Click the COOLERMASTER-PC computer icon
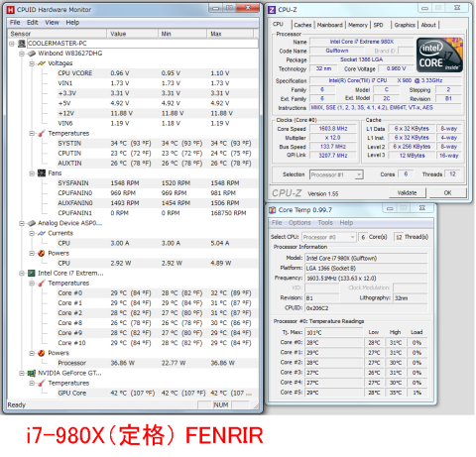Screen dimensions: 476x457 tap(22, 44)
